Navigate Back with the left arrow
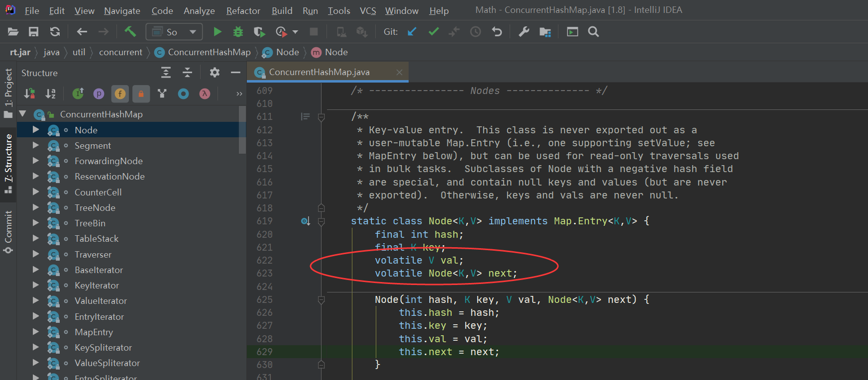Viewport: 868px width, 380px height. coord(82,32)
